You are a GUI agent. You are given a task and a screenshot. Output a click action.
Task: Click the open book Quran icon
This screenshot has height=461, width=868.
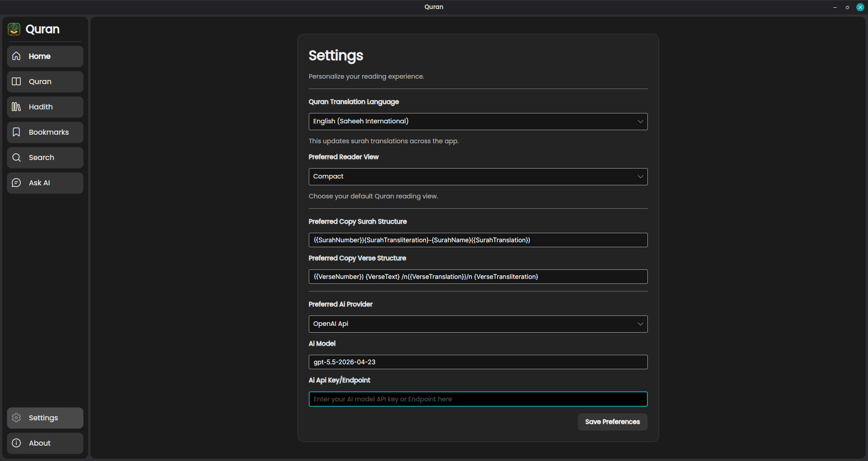[16, 81]
